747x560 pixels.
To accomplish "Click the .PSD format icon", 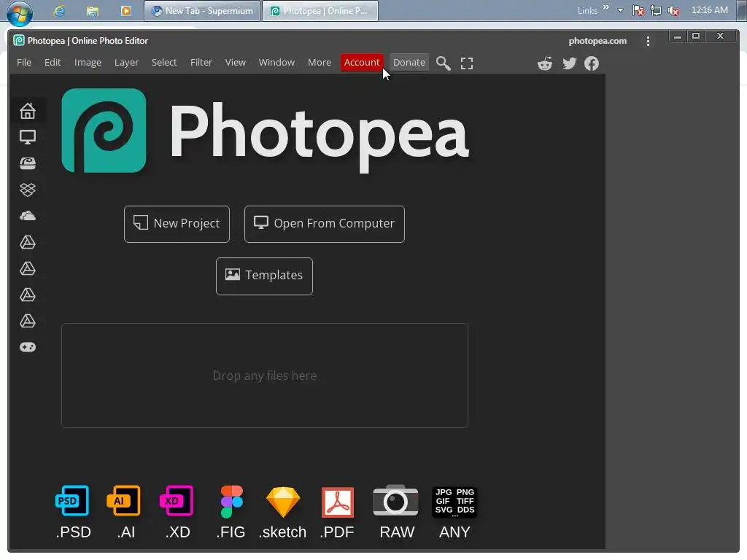I will [x=72, y=500].
